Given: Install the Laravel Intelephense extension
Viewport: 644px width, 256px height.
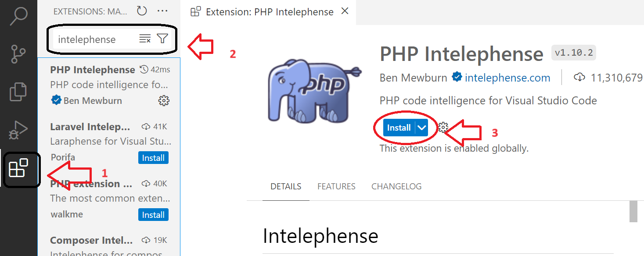Looking at the screenshot, I should pos(153,158).
